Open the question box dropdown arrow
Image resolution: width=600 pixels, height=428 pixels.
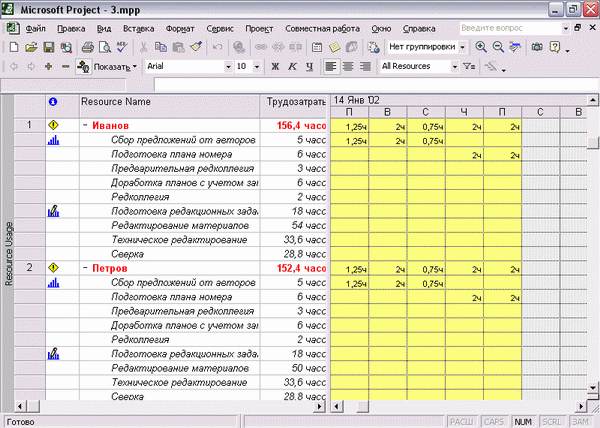pyautogui.click(x=566, y=28)
